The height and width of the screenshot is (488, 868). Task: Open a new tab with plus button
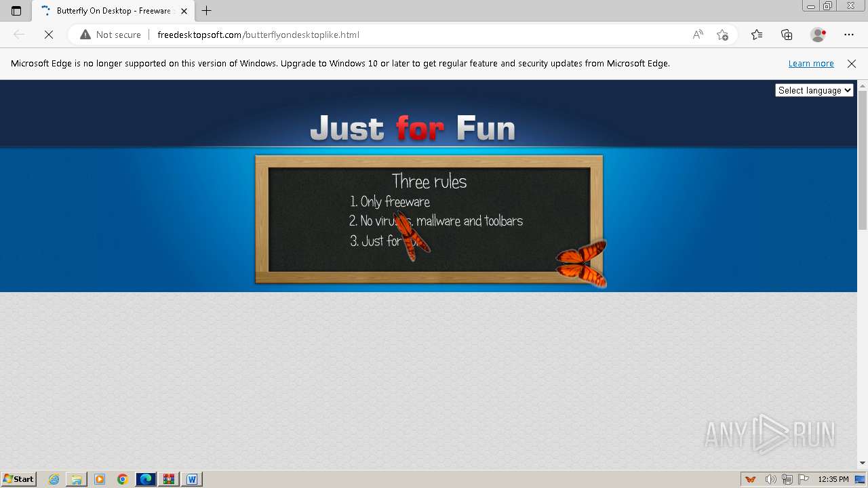pos(207,11)
